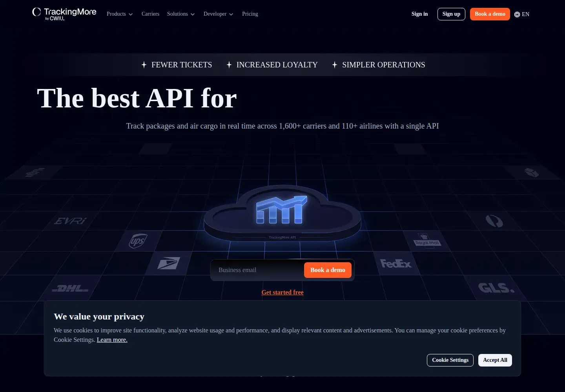The image size is (565, 392).
Task: Click the INCREASED LOYALTY text
Action: point(277,65)
